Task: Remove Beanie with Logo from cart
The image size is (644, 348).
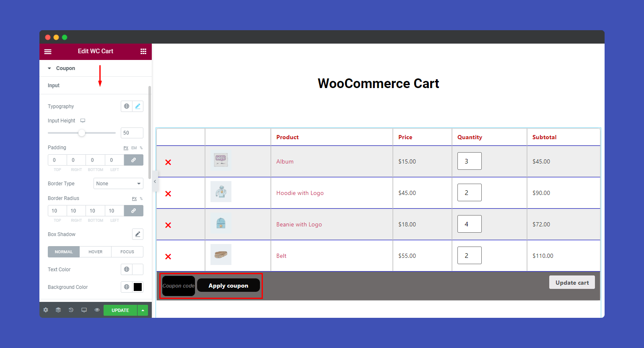Action: tap(168, 225)
